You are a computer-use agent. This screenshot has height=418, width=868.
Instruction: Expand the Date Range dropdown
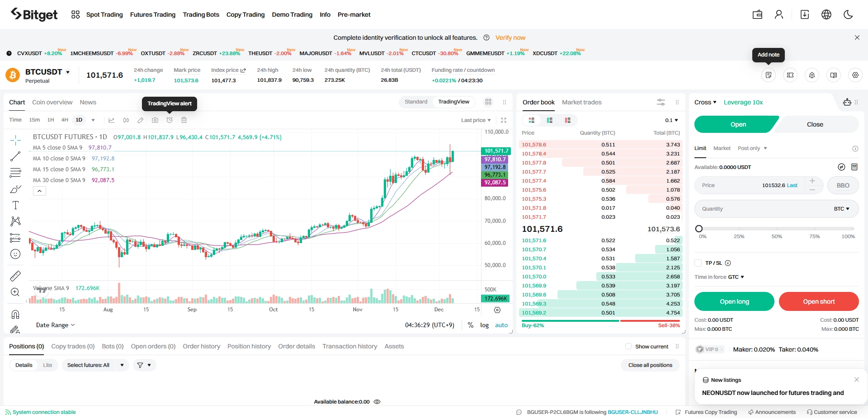[x=55, y=325]
